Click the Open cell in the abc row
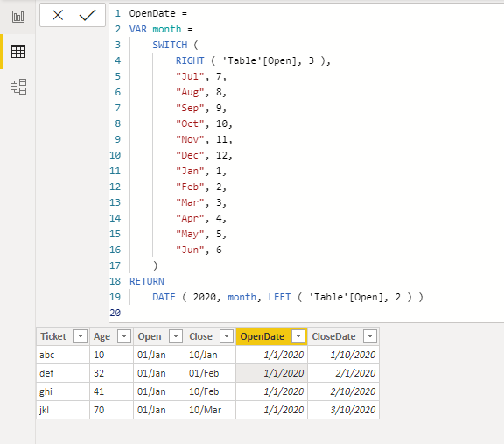Viewport: 504px width, 444px height. tap(159, 355)
